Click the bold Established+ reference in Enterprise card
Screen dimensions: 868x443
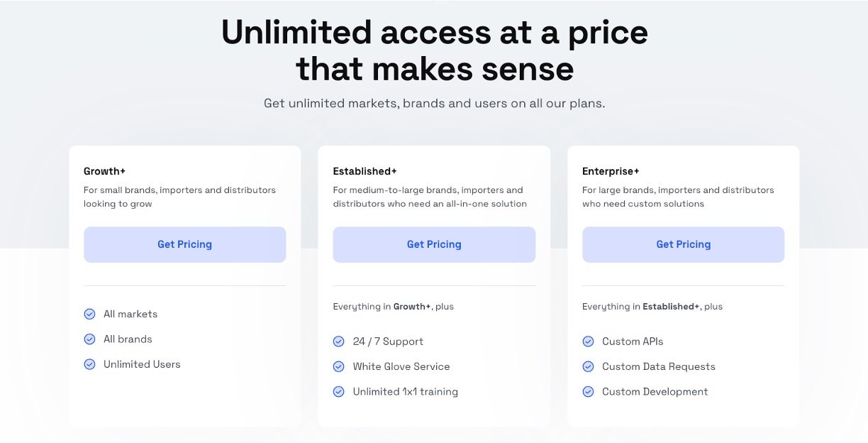click(671, 307)
